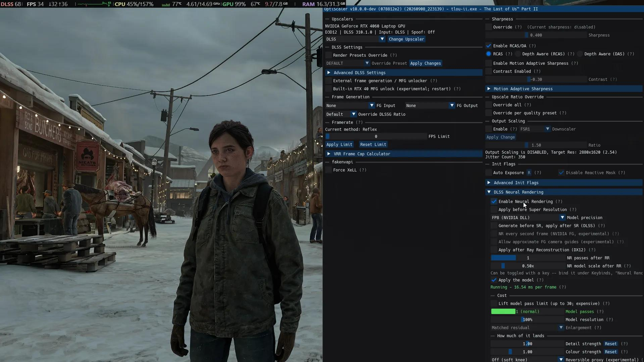
Task: Adjust the Model passes slider
Action: tap(527, 312)
